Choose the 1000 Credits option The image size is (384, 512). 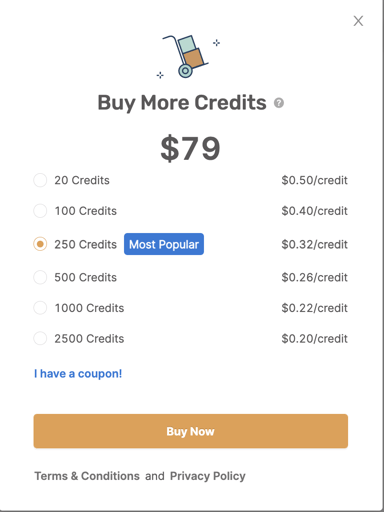[40, 308]
